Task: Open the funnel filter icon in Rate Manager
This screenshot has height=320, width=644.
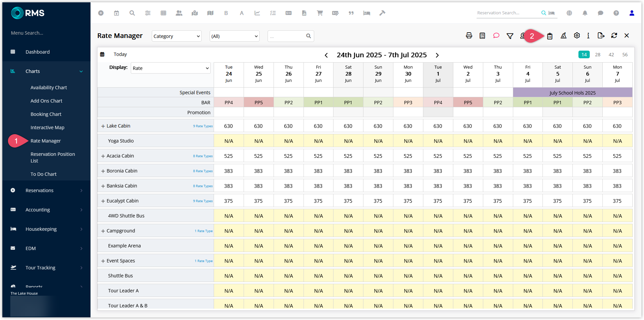Action: coord(510,36)
